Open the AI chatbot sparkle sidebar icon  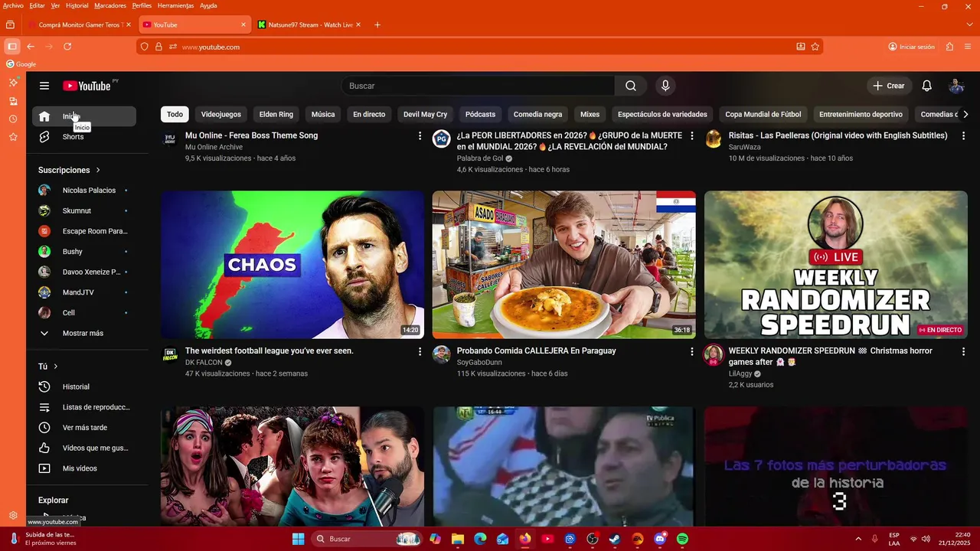point(13,82)
